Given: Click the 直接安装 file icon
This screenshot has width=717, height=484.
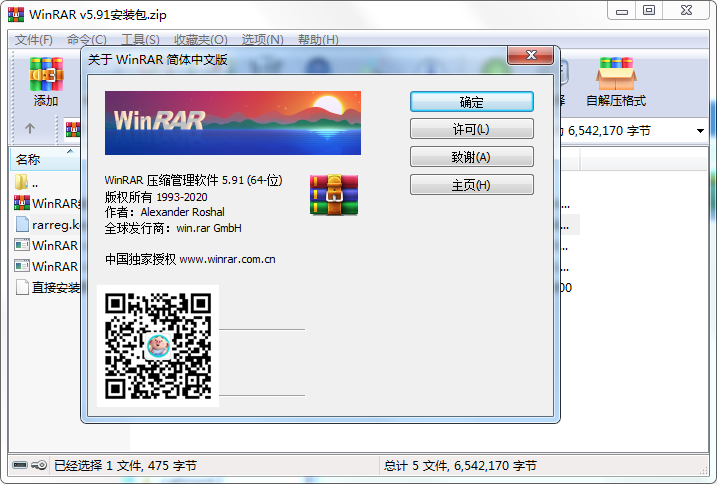Looking at the screenshot, I should click(x=22, y=287).
